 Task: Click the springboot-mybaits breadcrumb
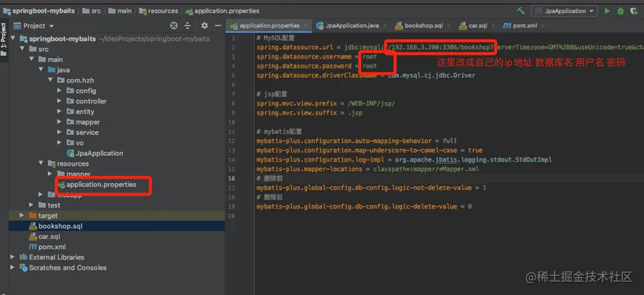(41, 11)
